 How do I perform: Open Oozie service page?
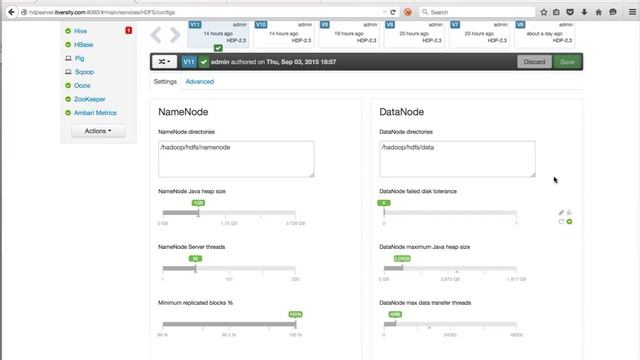click(82, 86)
